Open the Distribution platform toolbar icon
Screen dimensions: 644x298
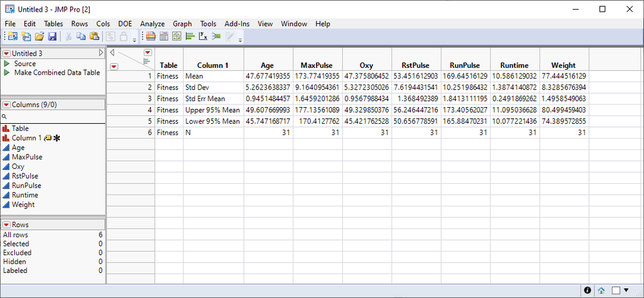point(190,37)
